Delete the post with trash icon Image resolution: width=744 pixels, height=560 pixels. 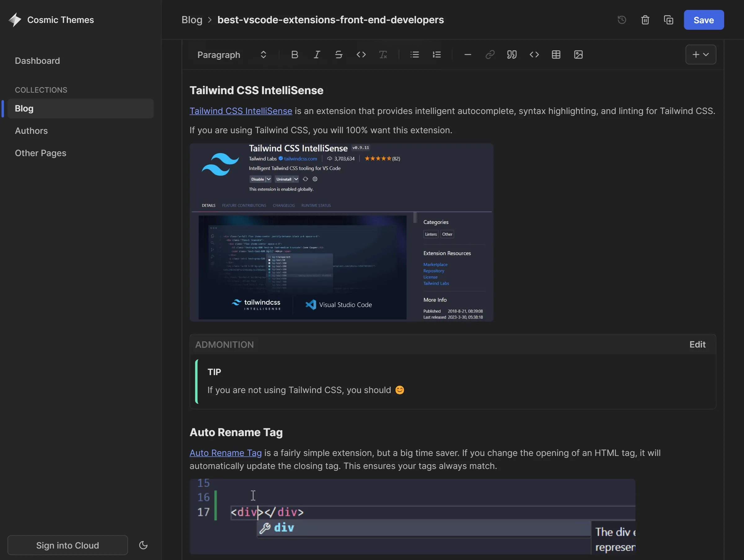click(645, 20)
